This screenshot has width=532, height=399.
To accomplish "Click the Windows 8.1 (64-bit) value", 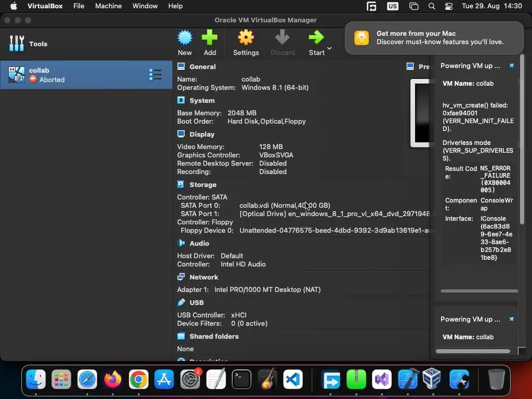I will click(x=275, y=87).
